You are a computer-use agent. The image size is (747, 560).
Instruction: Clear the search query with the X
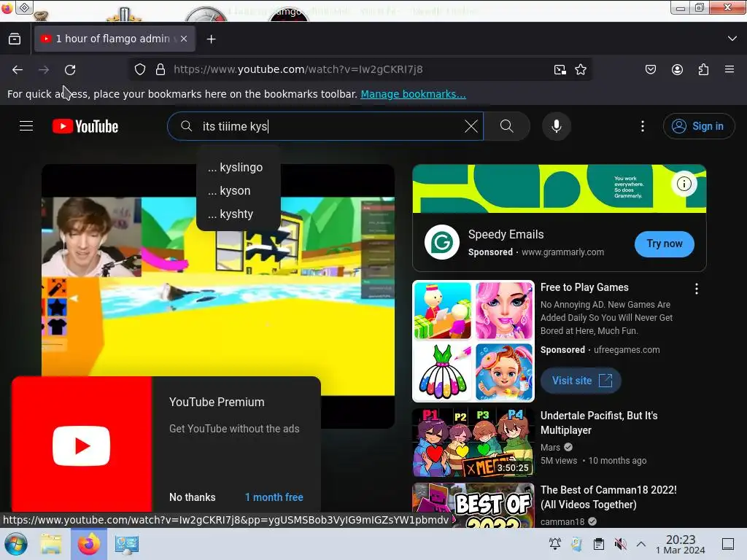click(x=471, y=126)
